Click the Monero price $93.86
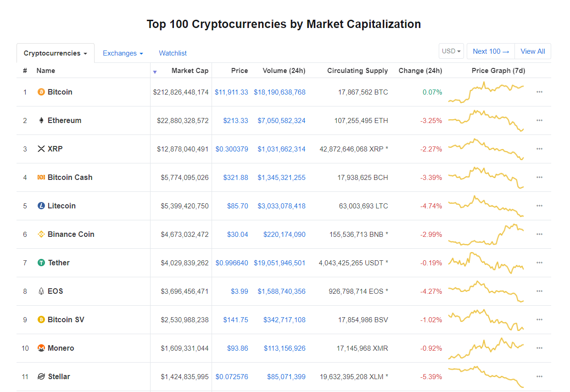The image size is (570, 392). (238, 348)
